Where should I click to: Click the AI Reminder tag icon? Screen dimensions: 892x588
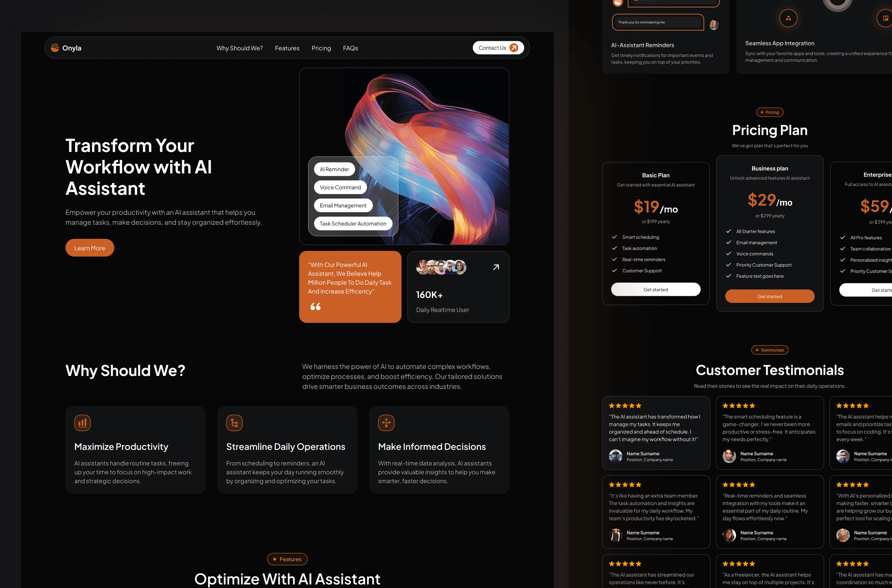(333, 169)
